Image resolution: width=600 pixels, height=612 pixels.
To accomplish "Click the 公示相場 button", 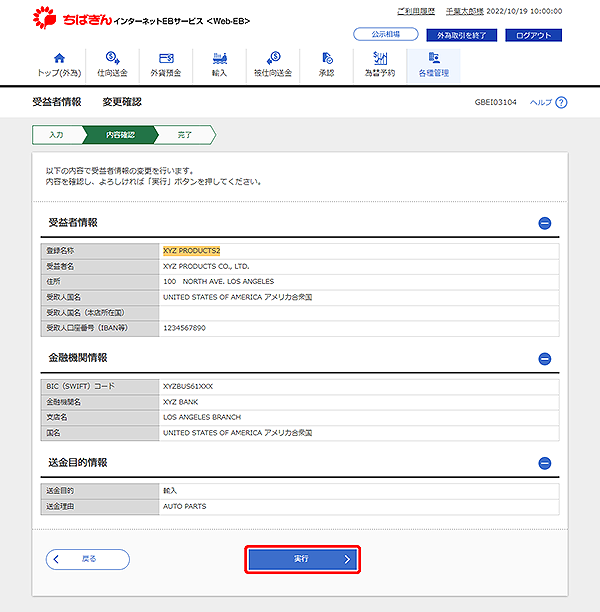I will coord(386,34).
